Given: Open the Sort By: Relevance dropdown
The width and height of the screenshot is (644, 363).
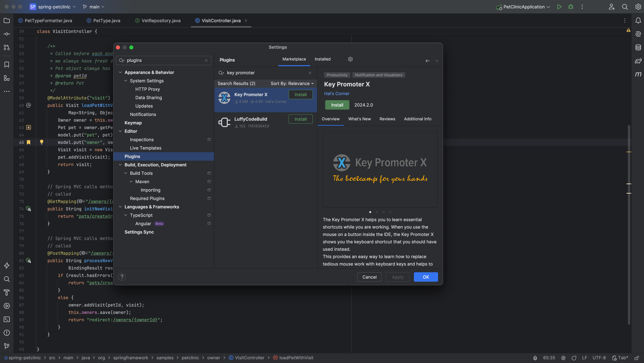Looking at the screenshot, I should pyautogui.click(x=292, y=84).
